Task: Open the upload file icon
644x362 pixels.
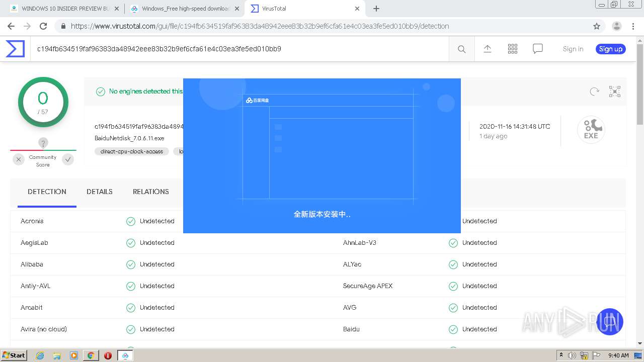Action: [x=487, y=49]
